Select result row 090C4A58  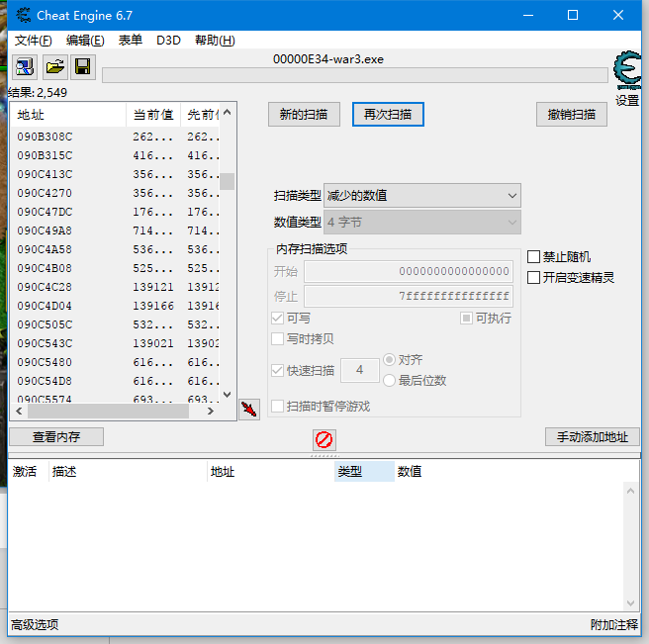pos(115,249)
